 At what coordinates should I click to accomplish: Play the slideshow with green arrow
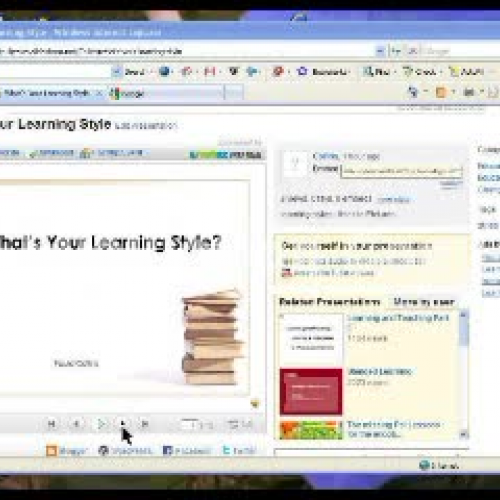[x=101, y=424]
